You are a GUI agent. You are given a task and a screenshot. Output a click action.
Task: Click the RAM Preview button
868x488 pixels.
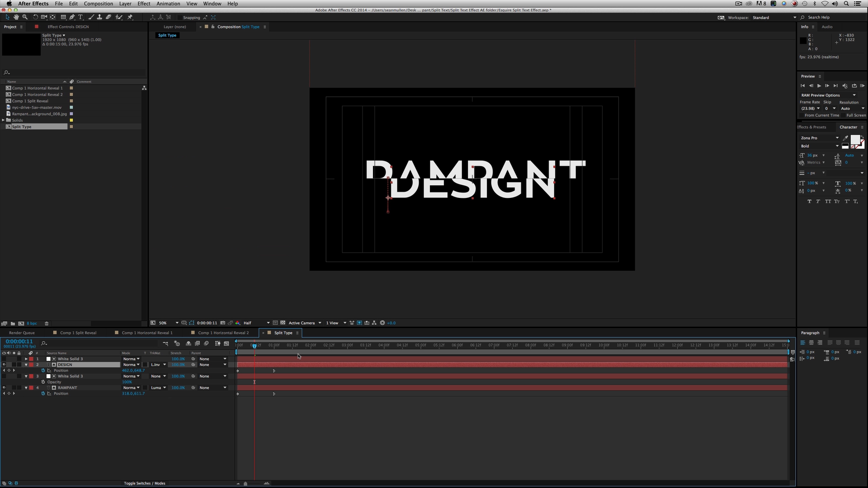click(x=862, y=86)
